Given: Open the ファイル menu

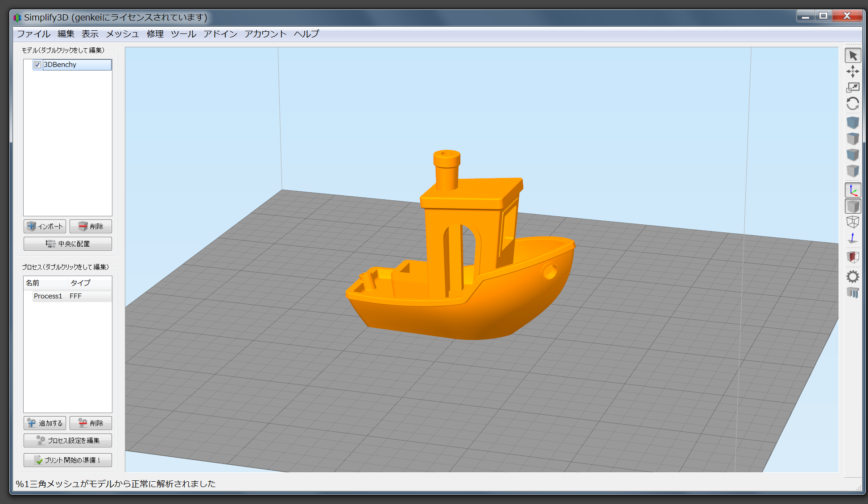Looking at the screenshot, I should [x=33, y=34].
